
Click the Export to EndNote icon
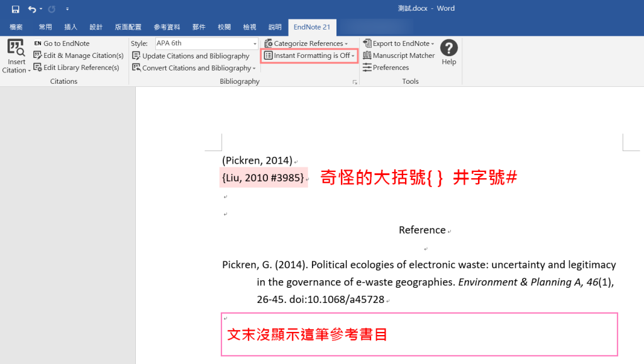click(x=367, y=43)
